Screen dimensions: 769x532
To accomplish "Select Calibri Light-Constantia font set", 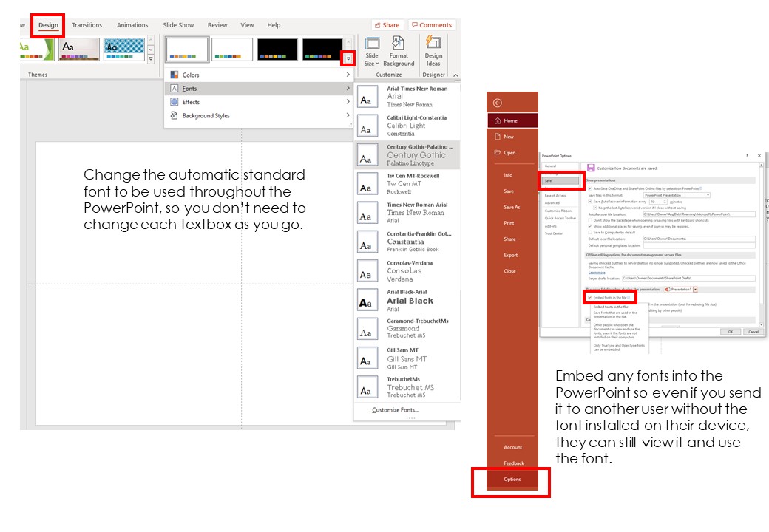I will point(407,126).
